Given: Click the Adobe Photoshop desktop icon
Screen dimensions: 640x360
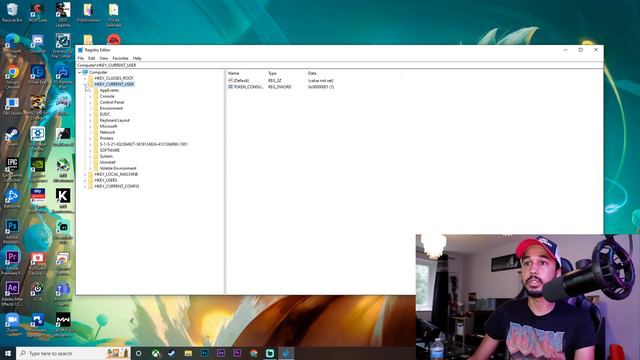Looking at the screenshot, I should tap(12, 231).
